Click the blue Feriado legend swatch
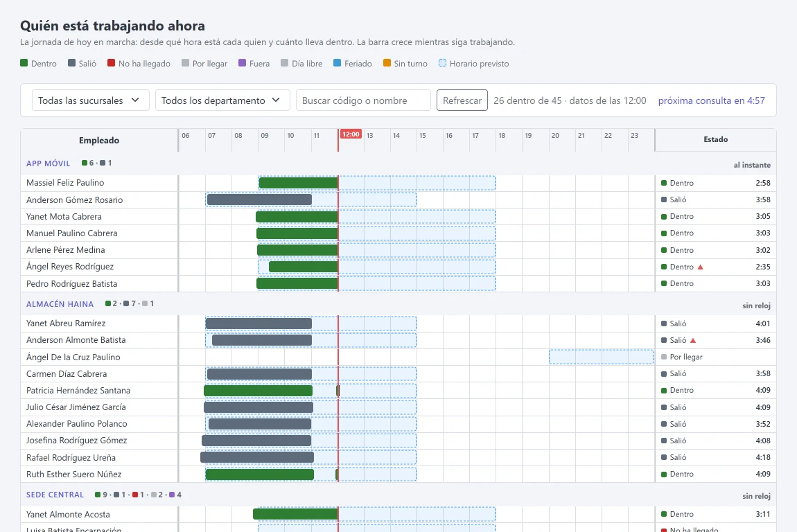The height and width of the screenshot is (532, 797). click(337, 63)
